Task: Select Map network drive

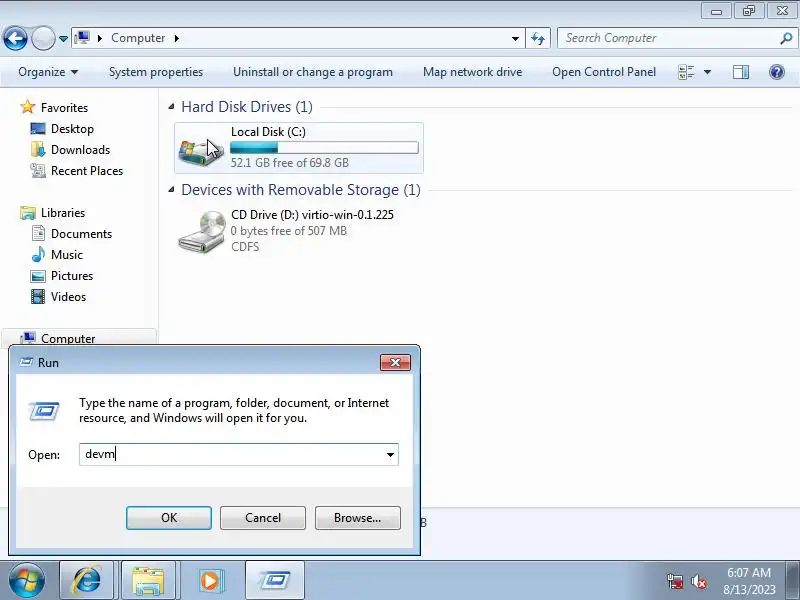Action: pos(472,72)
